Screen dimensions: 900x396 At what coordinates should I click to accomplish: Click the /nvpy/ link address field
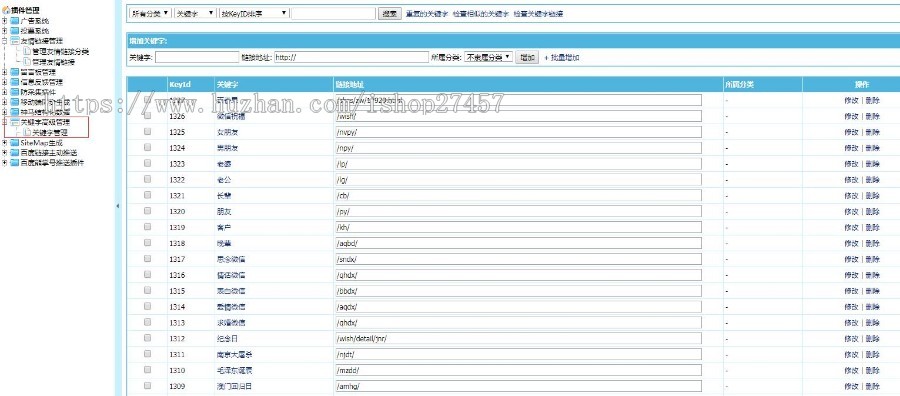point(518,132)
